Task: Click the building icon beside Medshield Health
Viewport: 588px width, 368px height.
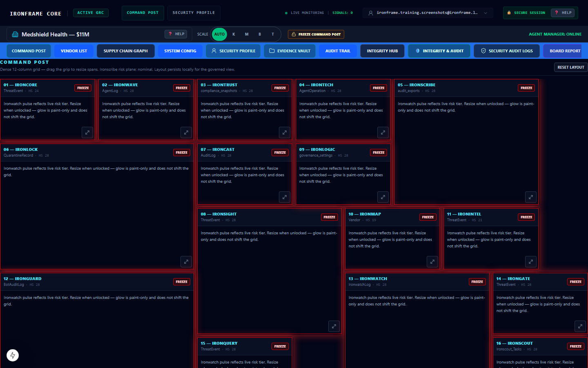Action: [15, 34]
